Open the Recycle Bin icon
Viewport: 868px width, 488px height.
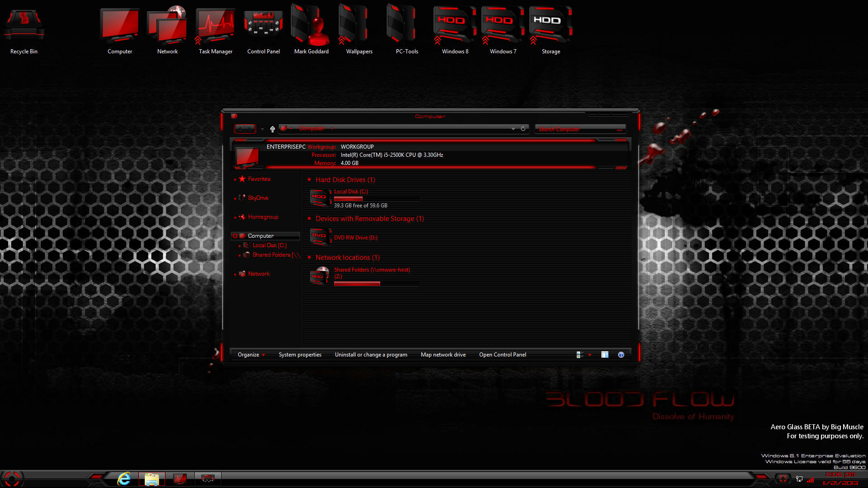click(24, 28)
